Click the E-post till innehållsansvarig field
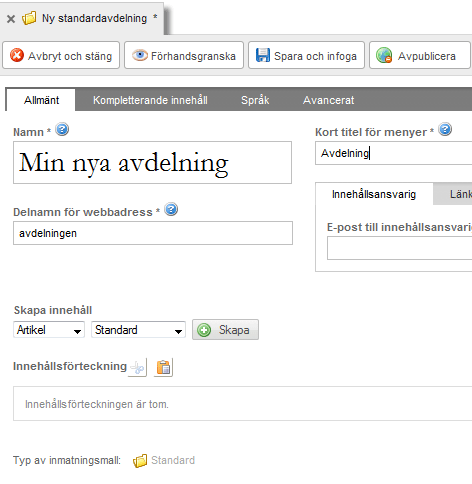 tap(399, 248)
